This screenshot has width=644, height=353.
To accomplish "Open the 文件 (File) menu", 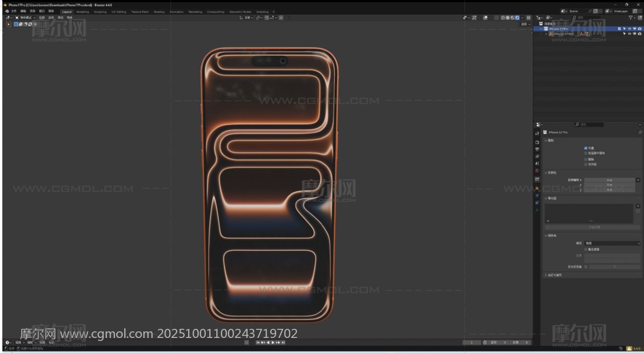I will pos(14,11).
